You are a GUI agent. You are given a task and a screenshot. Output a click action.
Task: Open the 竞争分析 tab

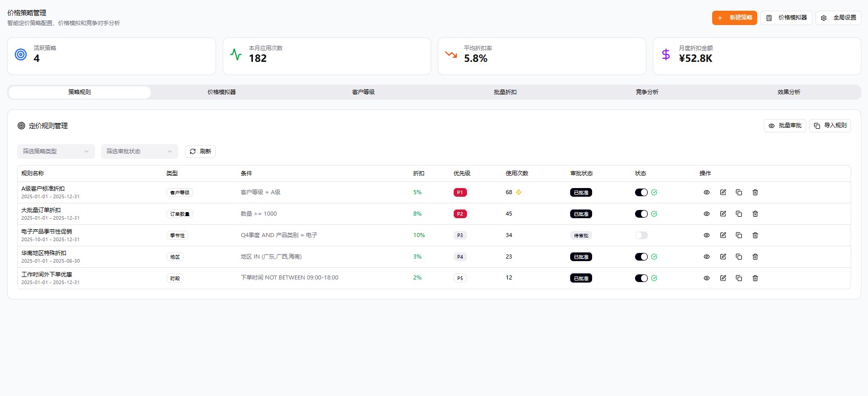coord(647,92)
